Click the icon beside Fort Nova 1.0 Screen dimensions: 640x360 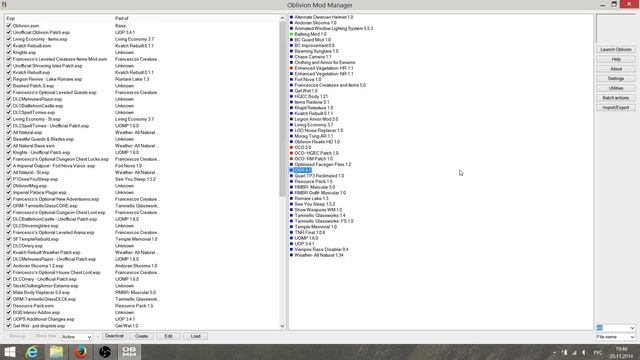[x=291, y=80]
